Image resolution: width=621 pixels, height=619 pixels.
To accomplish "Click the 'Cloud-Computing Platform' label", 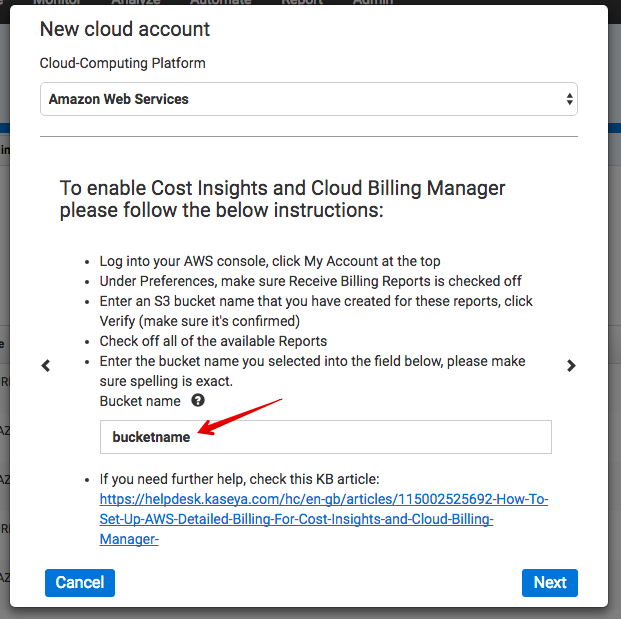I will [122, 63].
